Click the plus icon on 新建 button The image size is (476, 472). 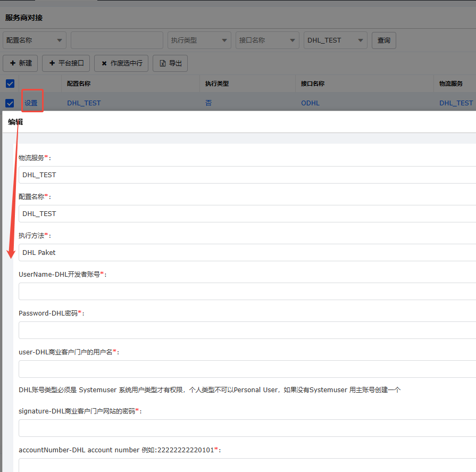point(13,63)
